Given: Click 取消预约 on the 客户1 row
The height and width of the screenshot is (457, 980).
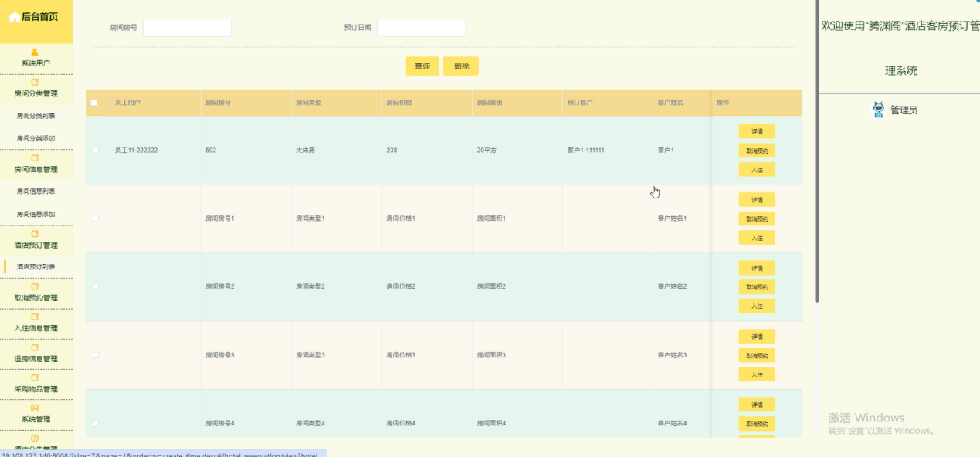Looking at the screenshot, I should (x=756, y=151).
